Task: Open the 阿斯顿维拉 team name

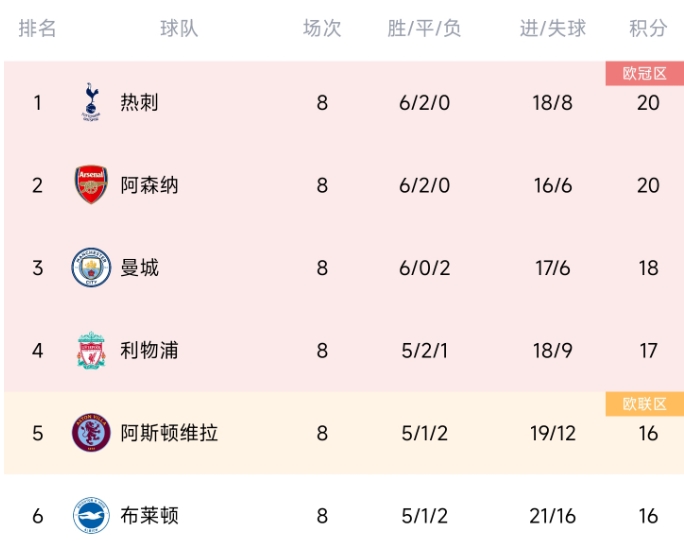Action: 169,433
